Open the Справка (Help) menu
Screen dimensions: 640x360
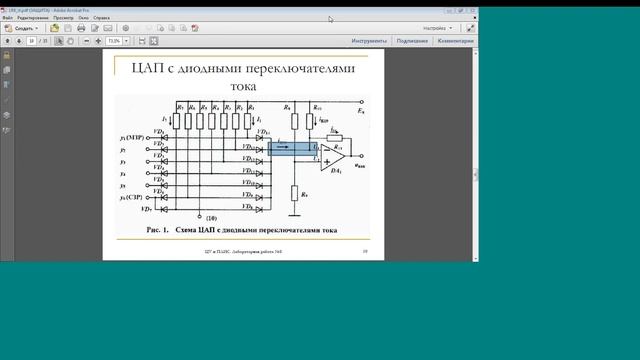click(x=101, y=18)
